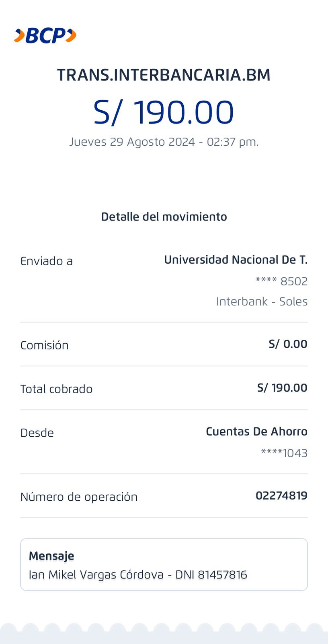Click the message text with DNI 81457816

138,575
